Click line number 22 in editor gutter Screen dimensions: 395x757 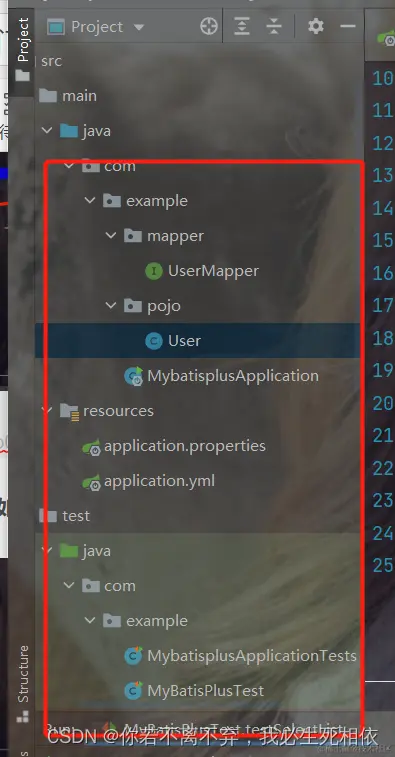[x=383, y=468]
